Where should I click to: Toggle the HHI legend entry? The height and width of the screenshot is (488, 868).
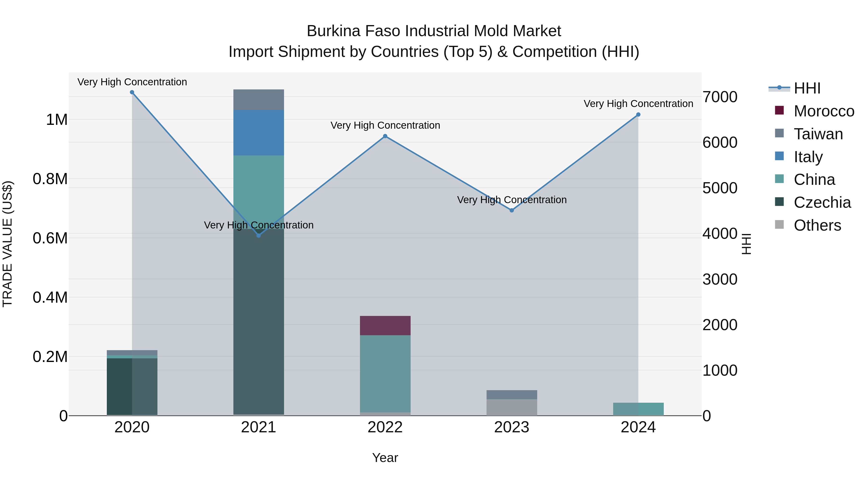[x=794, y=88]
